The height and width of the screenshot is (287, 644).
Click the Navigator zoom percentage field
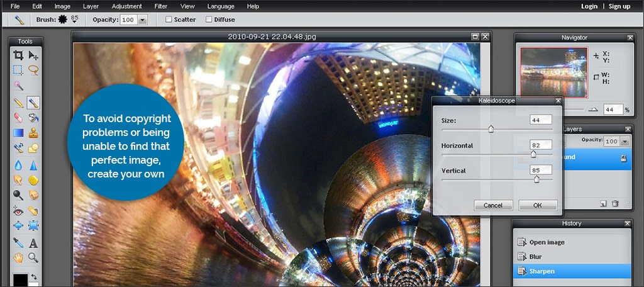(613, 110)
